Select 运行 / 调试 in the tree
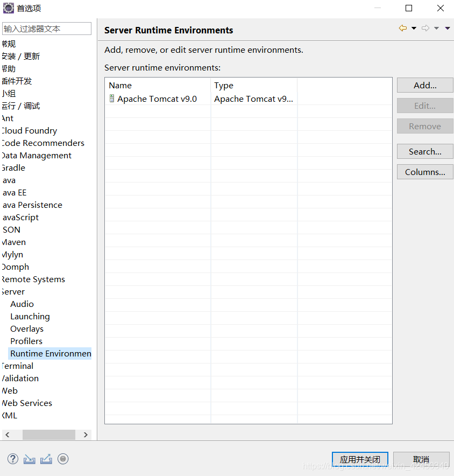454x476 pixels. click(x=20, y=106)
